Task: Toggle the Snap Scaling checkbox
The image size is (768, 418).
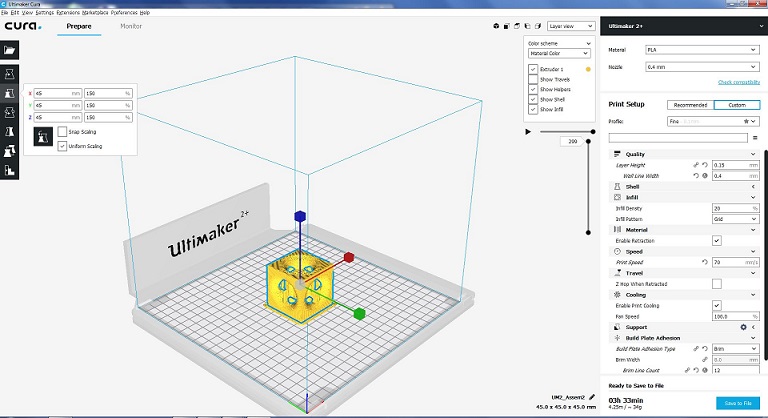Action: click(62, 132)
